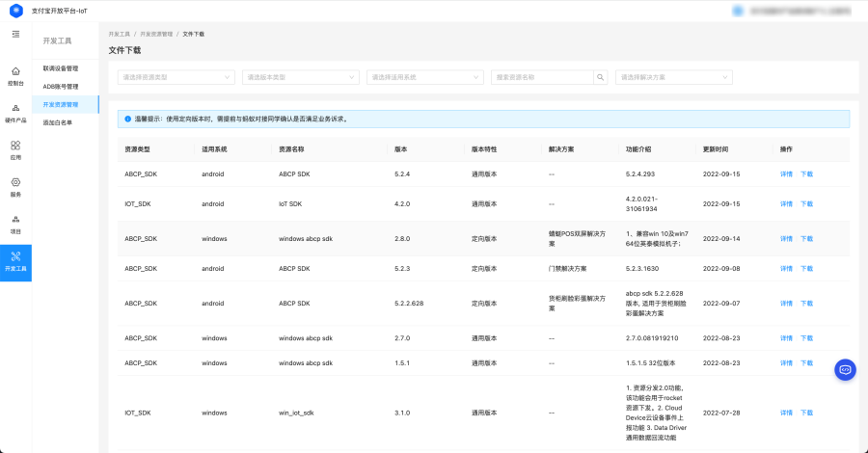Viewport: 868px width, 453px height.
Task: Click the 门禁解决方案 cell
Action: pyautogui.click(x=567, y=269)
